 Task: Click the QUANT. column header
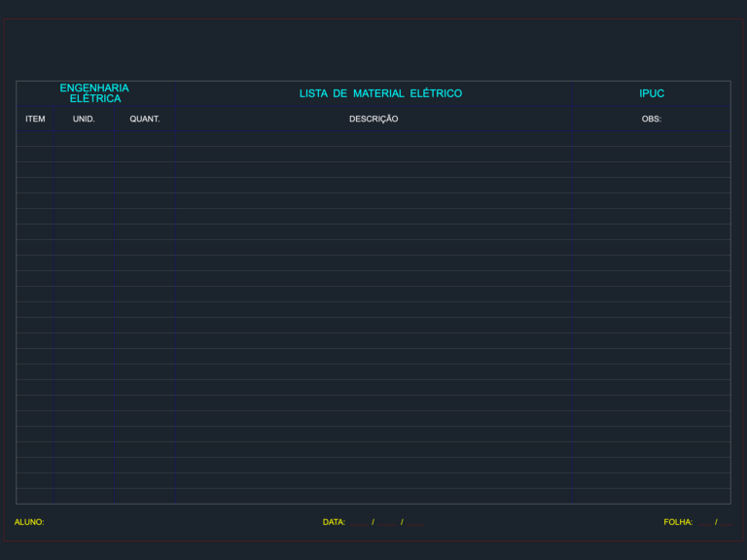point(145,119)
